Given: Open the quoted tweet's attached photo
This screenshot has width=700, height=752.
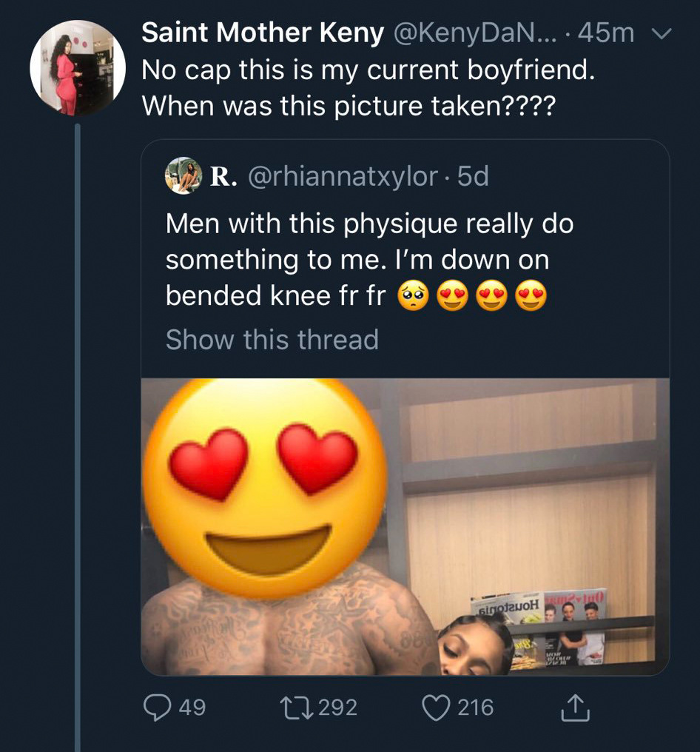Looking at the screenshot, I should tap(405, 526).
